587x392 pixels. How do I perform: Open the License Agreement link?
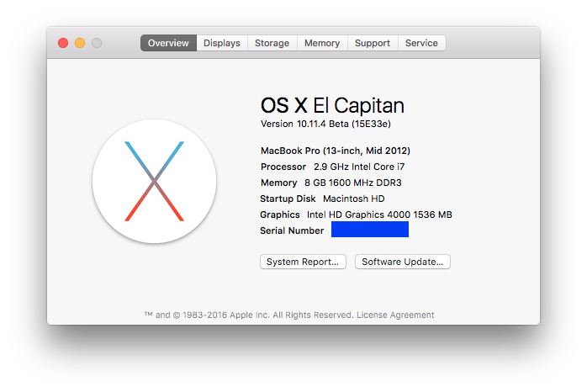[x=395, y=315]
